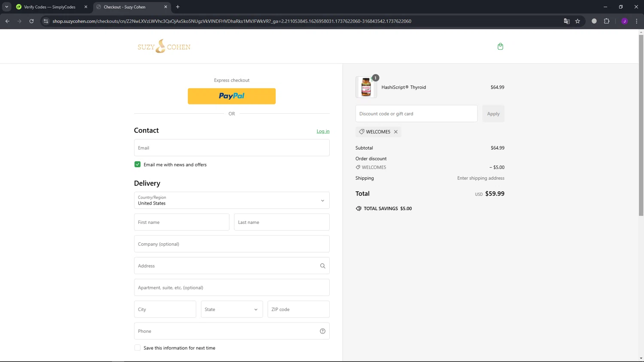Click the phone field help icon
Image resolution: width=644 pixels, height=362 pixels.
(322, 331)
